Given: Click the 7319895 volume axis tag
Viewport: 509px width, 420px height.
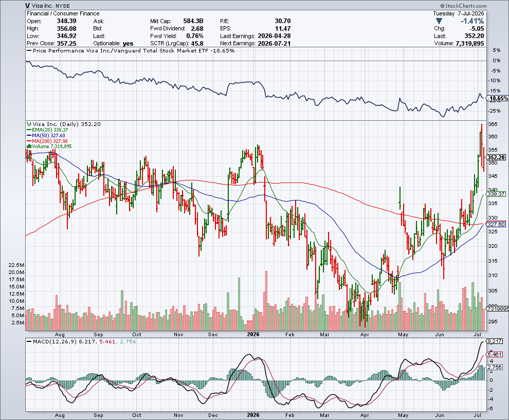Looking at the screenshot, I should click(498, 308).
